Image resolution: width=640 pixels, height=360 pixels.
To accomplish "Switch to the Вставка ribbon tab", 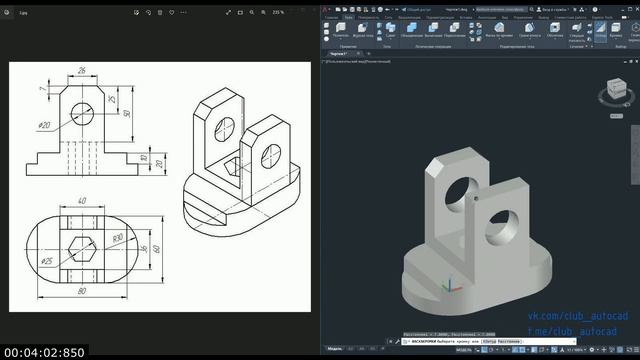I will coord(466,18).
